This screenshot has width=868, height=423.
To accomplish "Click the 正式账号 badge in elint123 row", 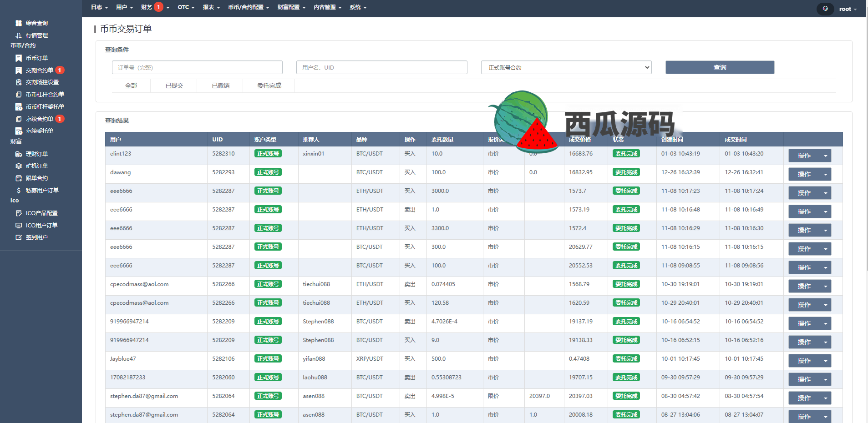I will click(x=268, y=154).
